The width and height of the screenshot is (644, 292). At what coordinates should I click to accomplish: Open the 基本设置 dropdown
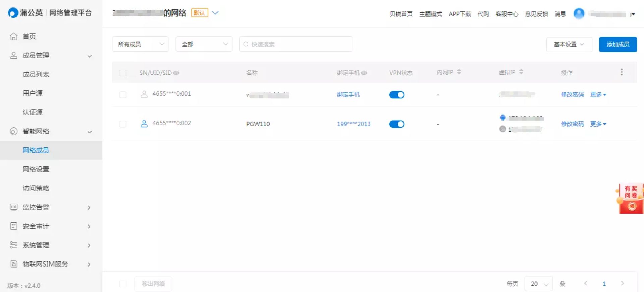point(569,44)
